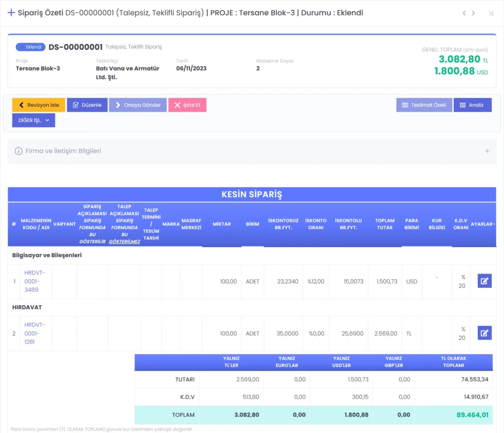Click general total 3.082,80 TL
This screenshot has height=433, width=504.
[x=463, y=59]
